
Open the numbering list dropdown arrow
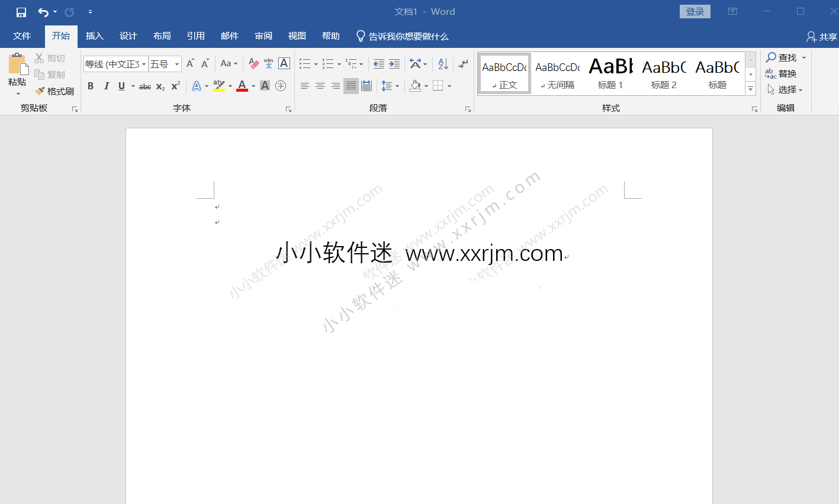(x=339, y=64)
